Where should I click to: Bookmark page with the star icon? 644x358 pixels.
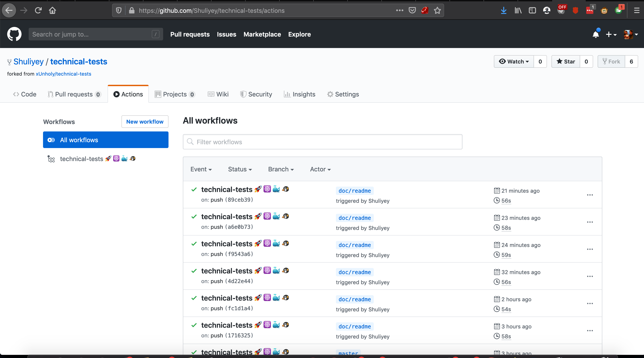(x=437, y=11)
